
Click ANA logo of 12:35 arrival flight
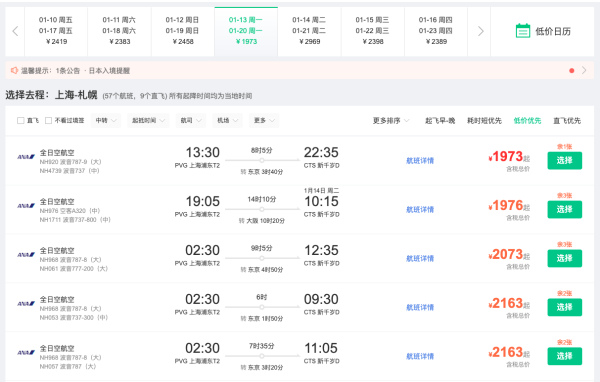(26, 255)
